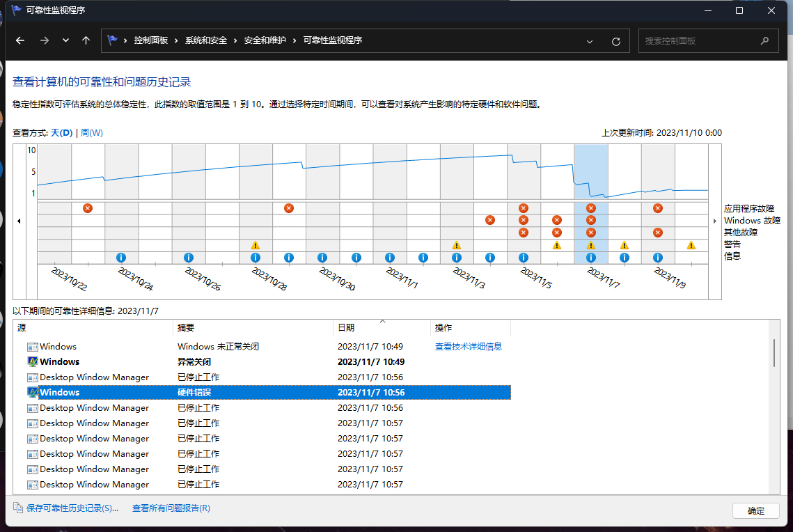Select the warning triangle for 2023/11/8
This screenshot has height=532, width=793.
click(625, 245)
